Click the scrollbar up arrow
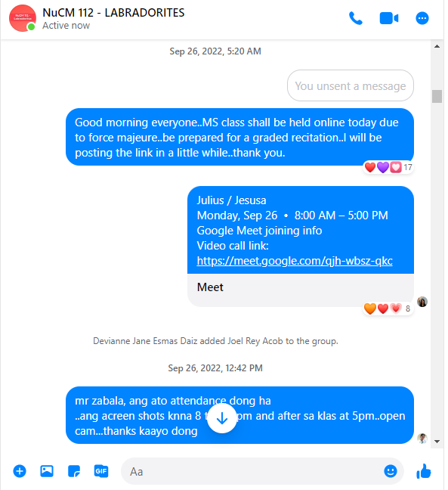This screenshot has width=448, height=490. [437, 46]
